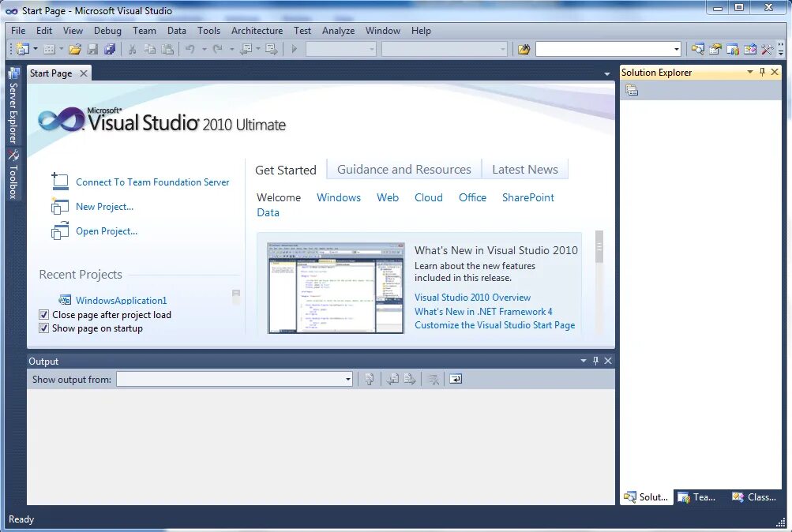Viewport: 792px width, 532px height.
Task: Pin the Output window with the pushpin
Action: 595,360
